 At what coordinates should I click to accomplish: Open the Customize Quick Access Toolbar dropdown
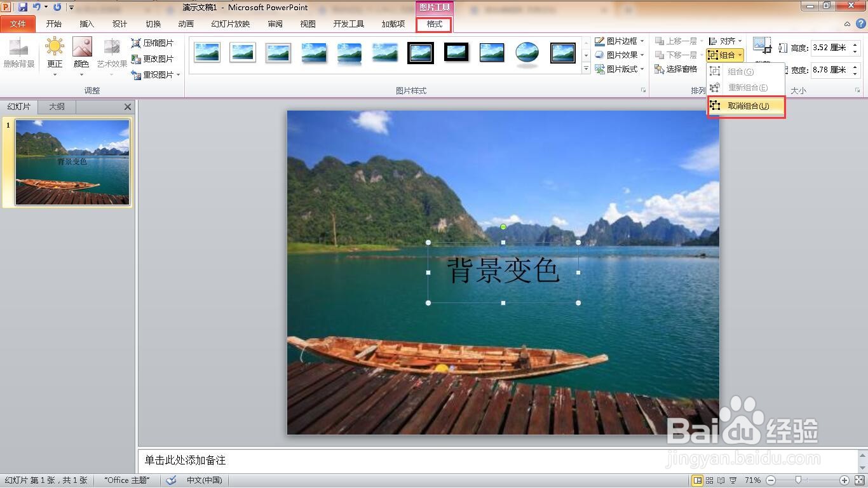pyautogui.click(x=71, y=8)
